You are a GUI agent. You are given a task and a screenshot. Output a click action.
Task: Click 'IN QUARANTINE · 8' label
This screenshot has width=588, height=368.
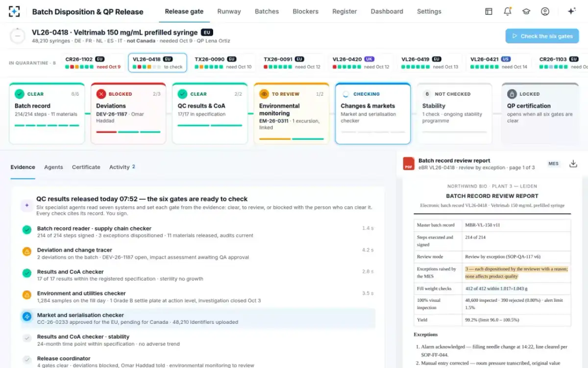point(32,63)
